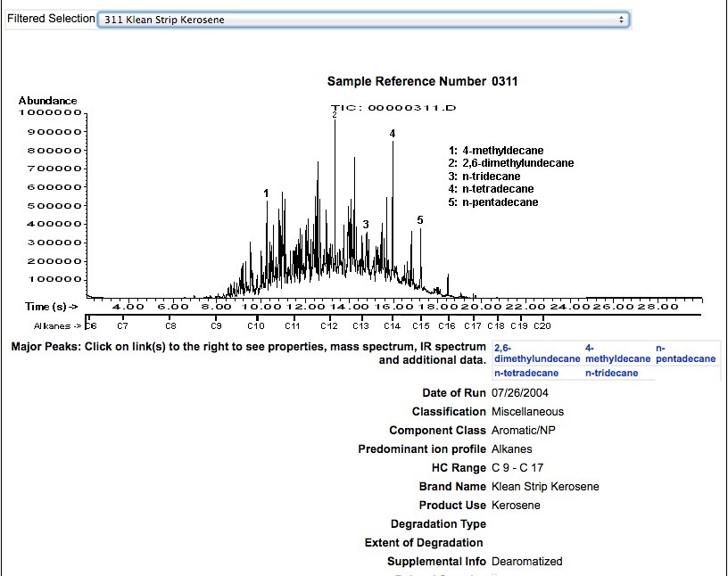Click the 1000000 abundance axis value
728x576 pixels.
(50, 112)
